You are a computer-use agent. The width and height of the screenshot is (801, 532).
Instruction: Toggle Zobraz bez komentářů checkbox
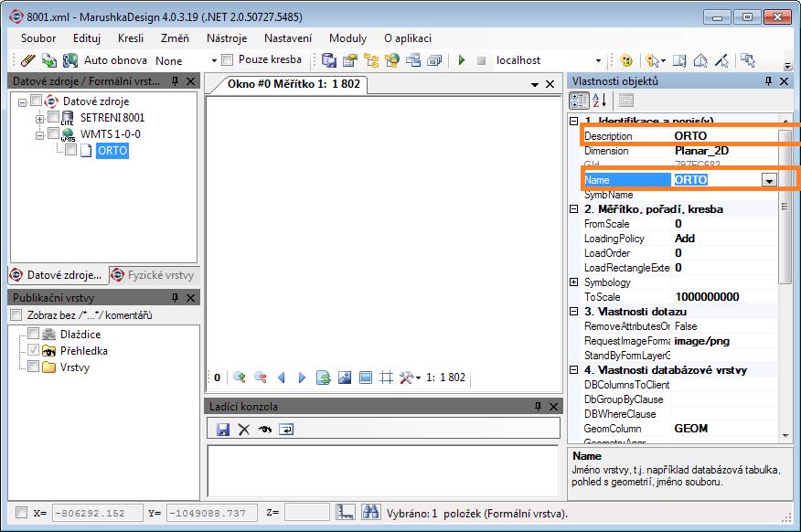pyautogui.click(x=16, y=314)
